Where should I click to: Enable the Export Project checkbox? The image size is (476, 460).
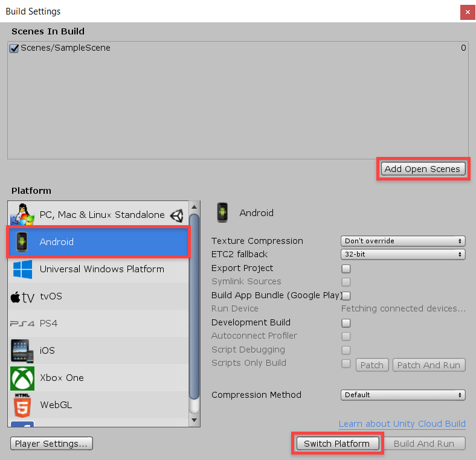click(x=346, y=269)
